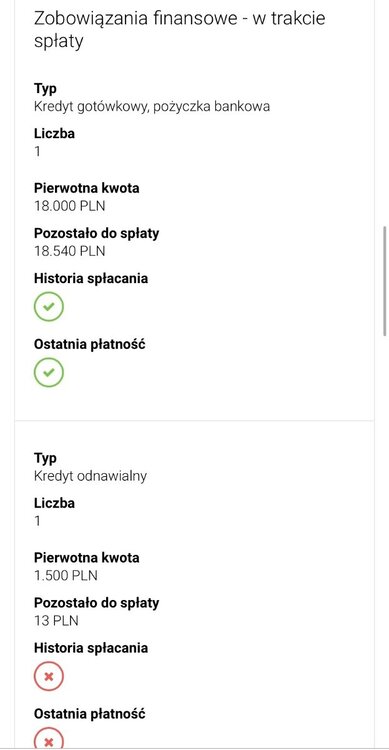Click first Historia spłacania label
This screenshot has height=750, width=389.
91,278
